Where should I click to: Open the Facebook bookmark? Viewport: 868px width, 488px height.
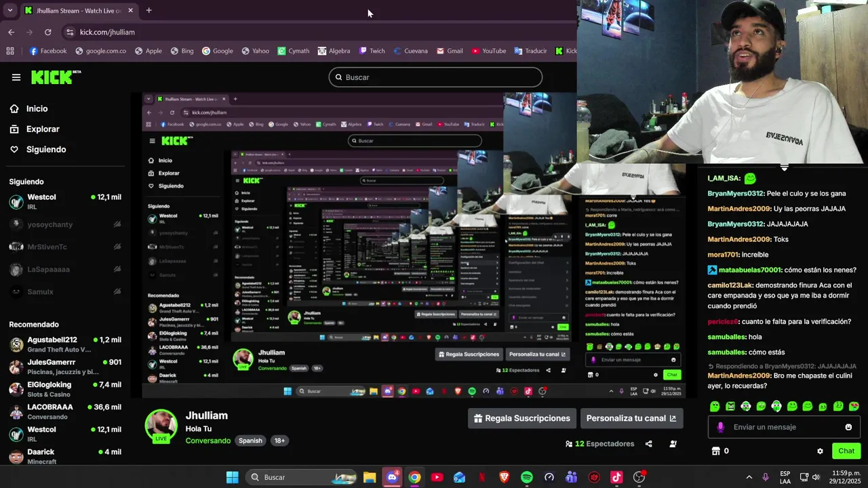(48, 51)
